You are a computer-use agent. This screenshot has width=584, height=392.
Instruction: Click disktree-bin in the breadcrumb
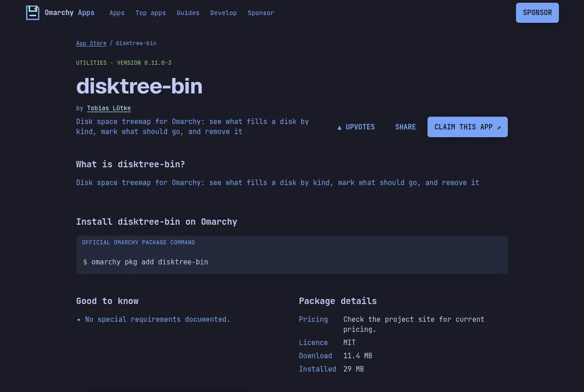[136, 43]
